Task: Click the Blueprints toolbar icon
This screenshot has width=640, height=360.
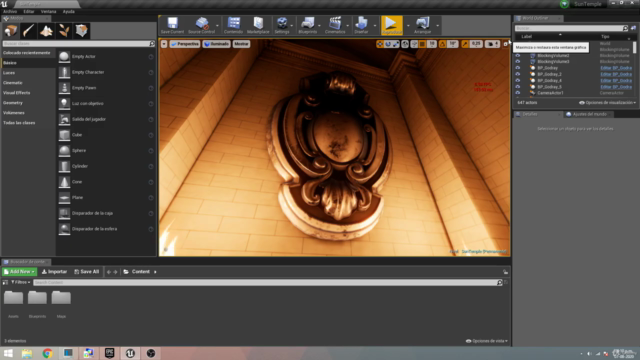Action: coord(307,25)
